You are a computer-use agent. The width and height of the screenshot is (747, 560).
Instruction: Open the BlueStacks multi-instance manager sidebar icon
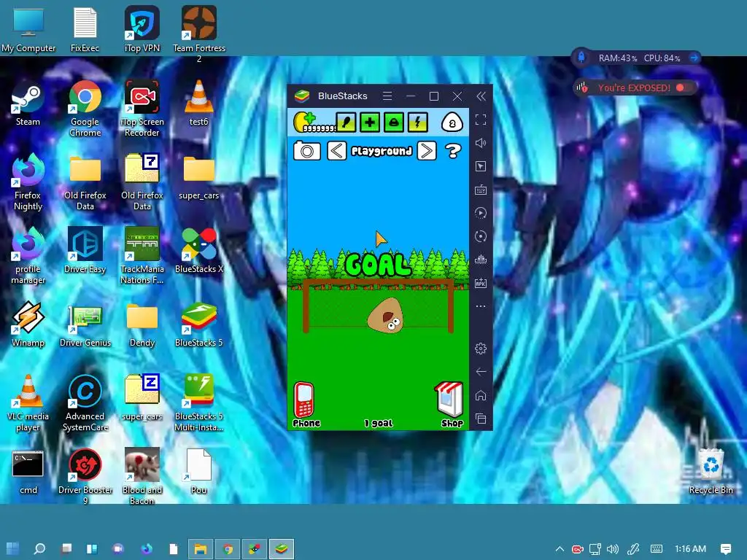[x=481, y=260]
